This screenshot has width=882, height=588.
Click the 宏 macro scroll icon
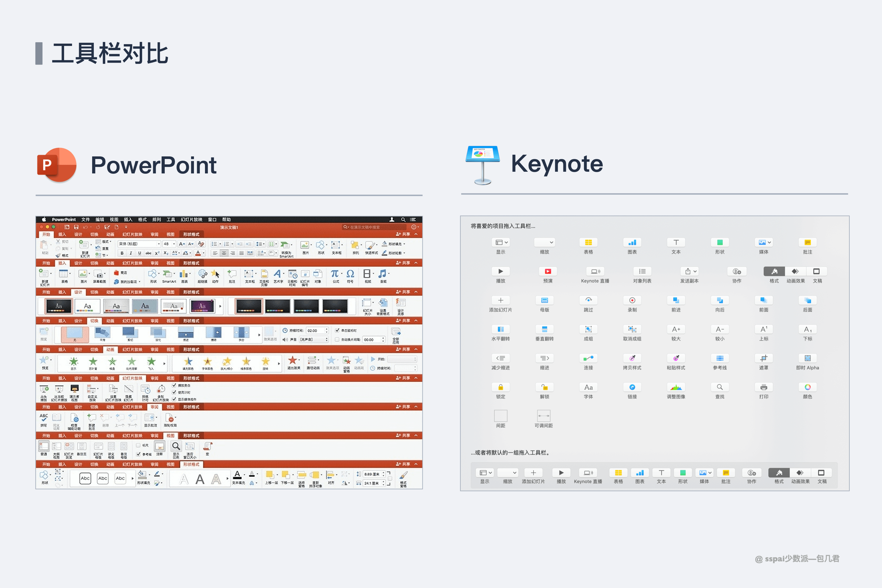(x=208, y=446)
